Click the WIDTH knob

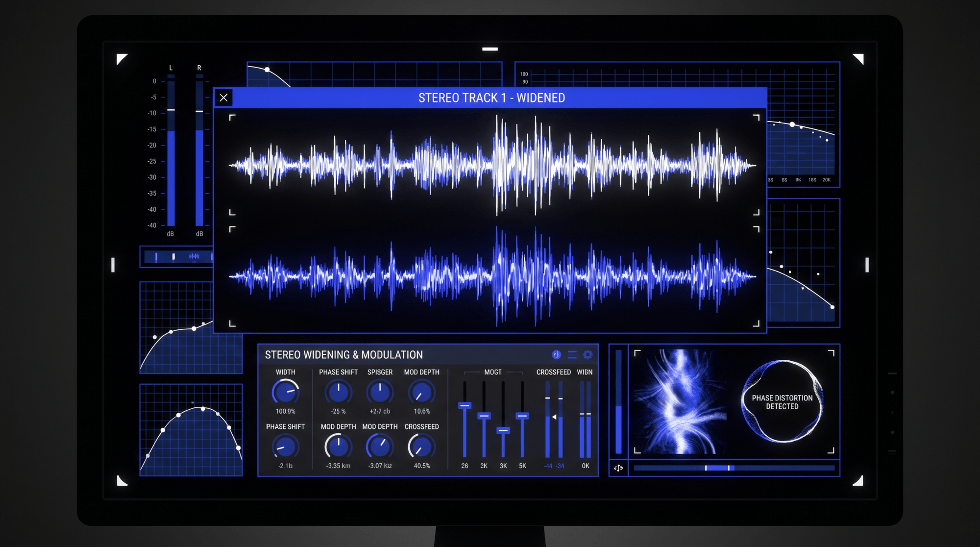[285, 392]
